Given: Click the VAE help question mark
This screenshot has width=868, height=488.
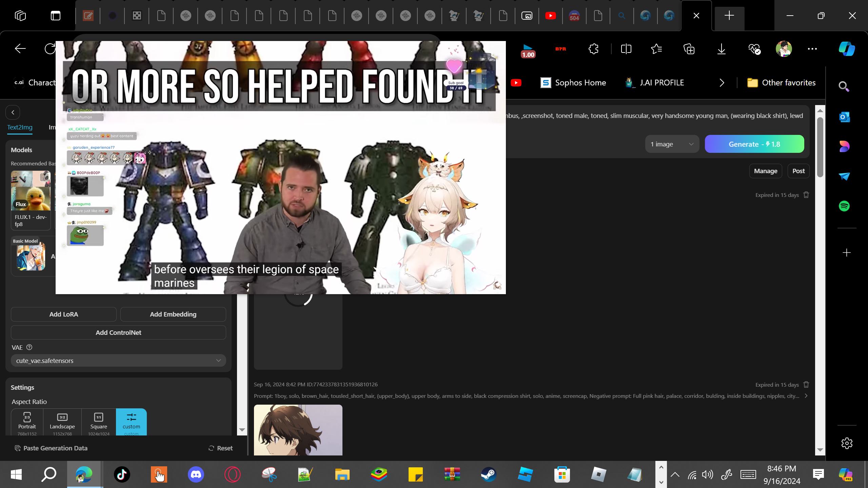Looking at the screenshot, I should tap(29, 347).
